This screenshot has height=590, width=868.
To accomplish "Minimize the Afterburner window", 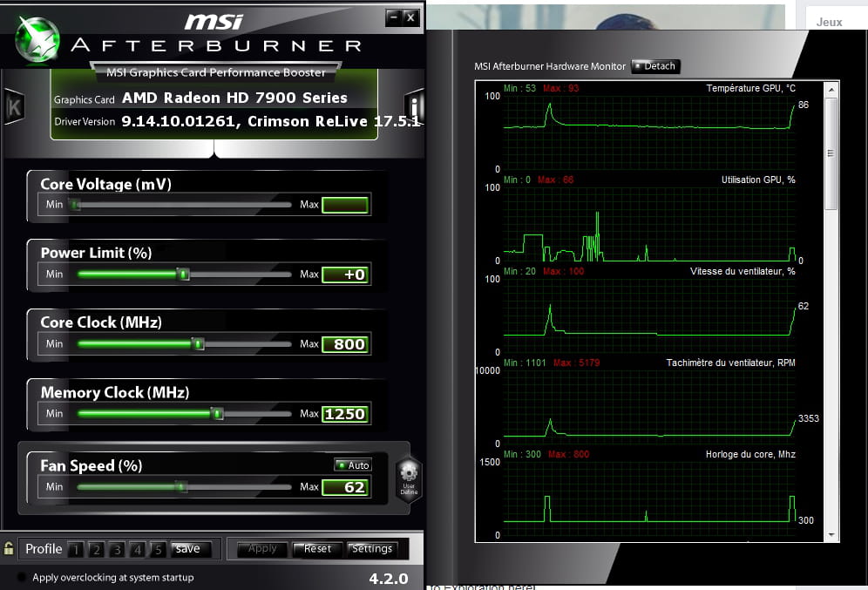I will click(393, 17).
